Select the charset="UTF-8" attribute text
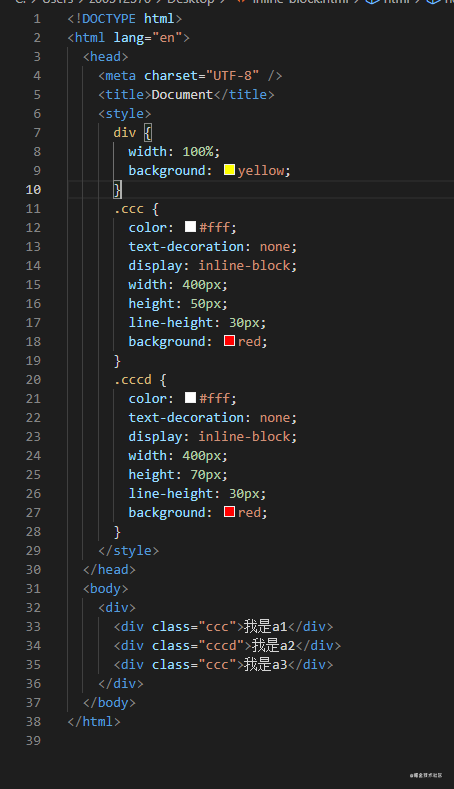The height and width of the screenshot is (789, 454). (x=202, y=76)
